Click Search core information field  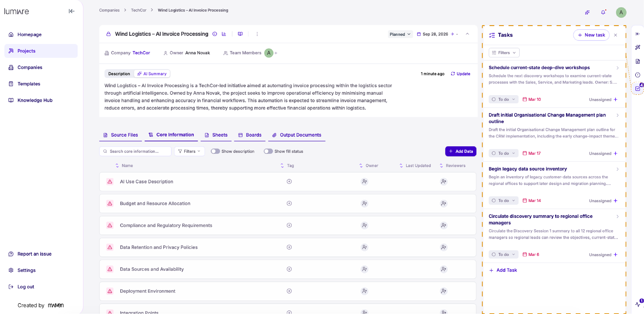tap(135, 151)
